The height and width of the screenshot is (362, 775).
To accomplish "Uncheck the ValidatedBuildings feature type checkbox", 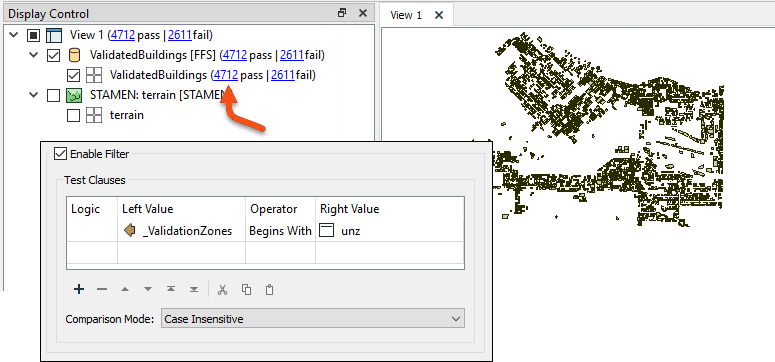I will 73,75.
